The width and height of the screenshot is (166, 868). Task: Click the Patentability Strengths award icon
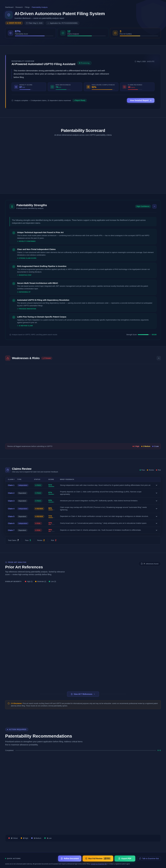(12, 206)
